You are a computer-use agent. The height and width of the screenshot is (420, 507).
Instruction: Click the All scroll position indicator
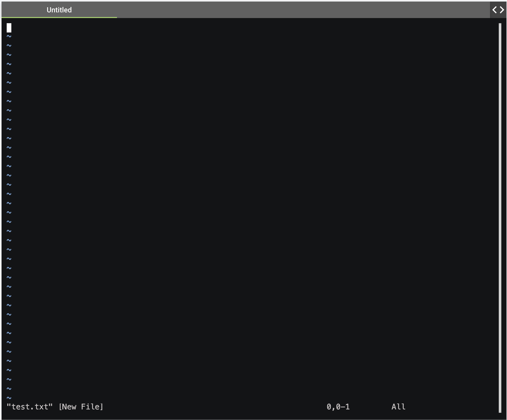point(398,407)
